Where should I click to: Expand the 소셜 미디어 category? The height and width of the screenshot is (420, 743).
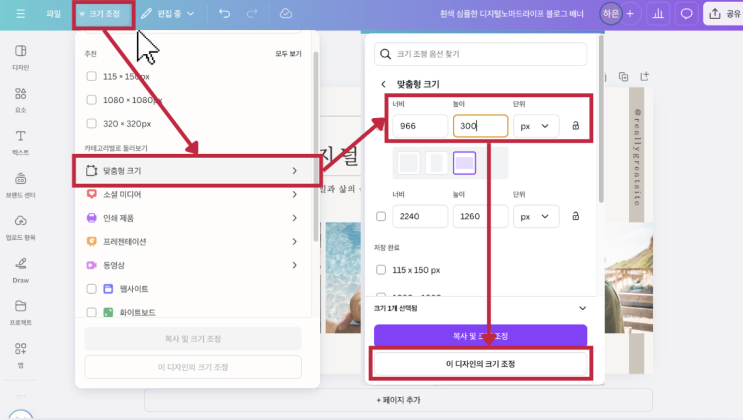193,194
